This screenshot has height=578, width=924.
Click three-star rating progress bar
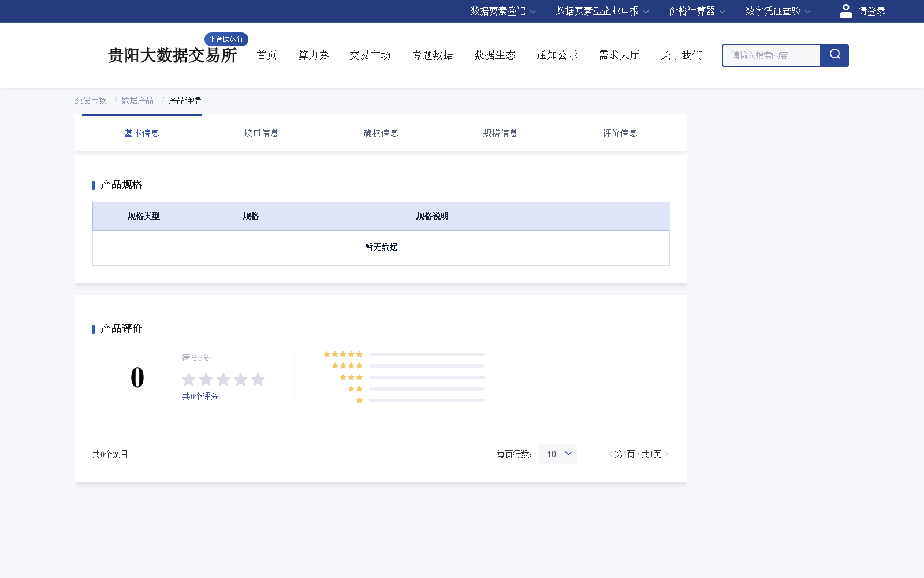click(x=427, y=377)
